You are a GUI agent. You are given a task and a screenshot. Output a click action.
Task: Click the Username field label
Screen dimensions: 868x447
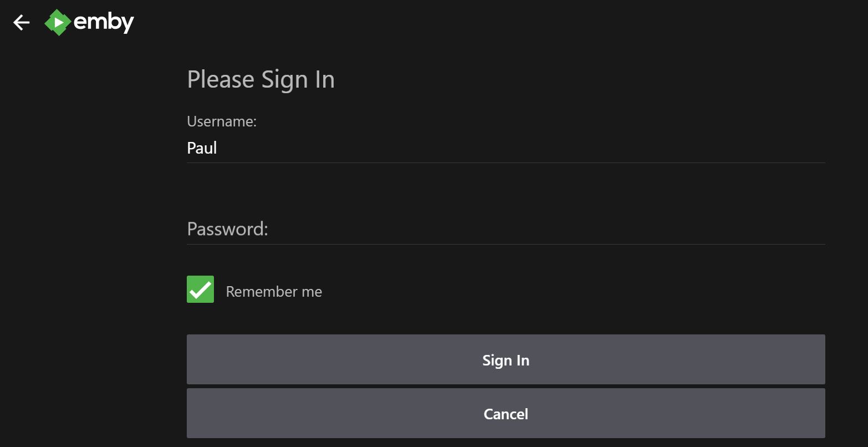[x=222, y=121]
